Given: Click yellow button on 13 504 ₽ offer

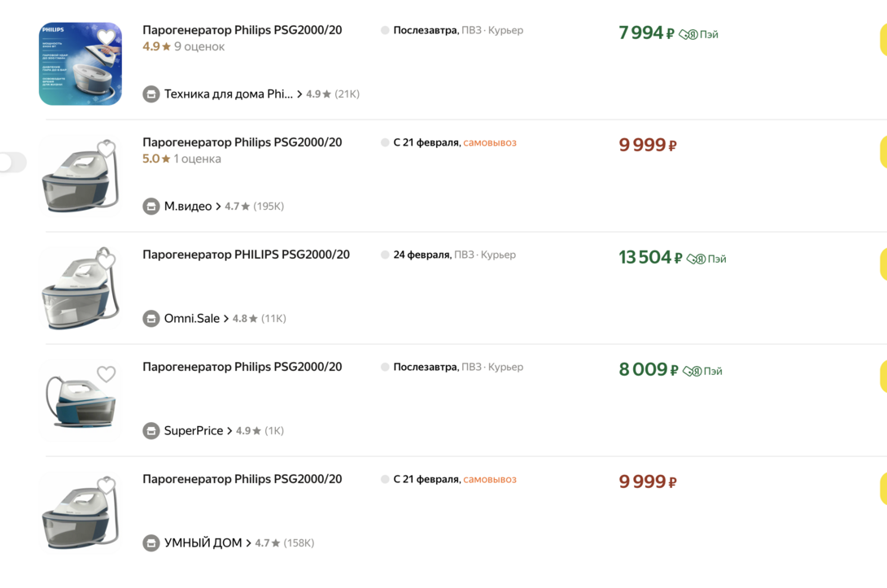Looking at the screenshot, I should click(883, 264).
